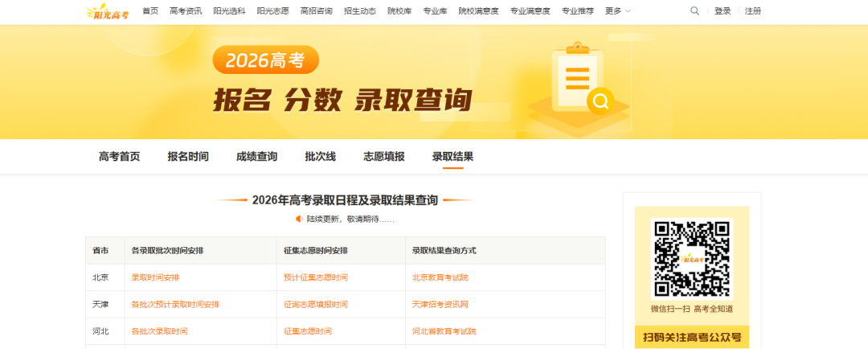Open 院校库 navigation item
The image size is (868, 349).
click(399, 11)
